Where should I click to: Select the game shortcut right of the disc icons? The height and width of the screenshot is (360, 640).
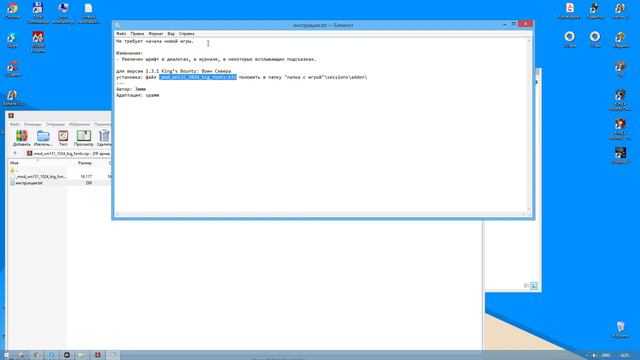(620, 40)
